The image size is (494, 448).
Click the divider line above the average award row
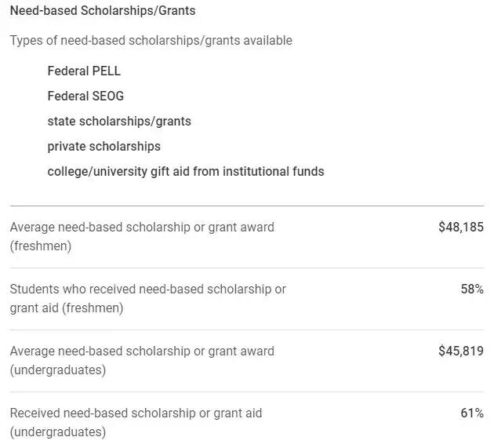247,206
